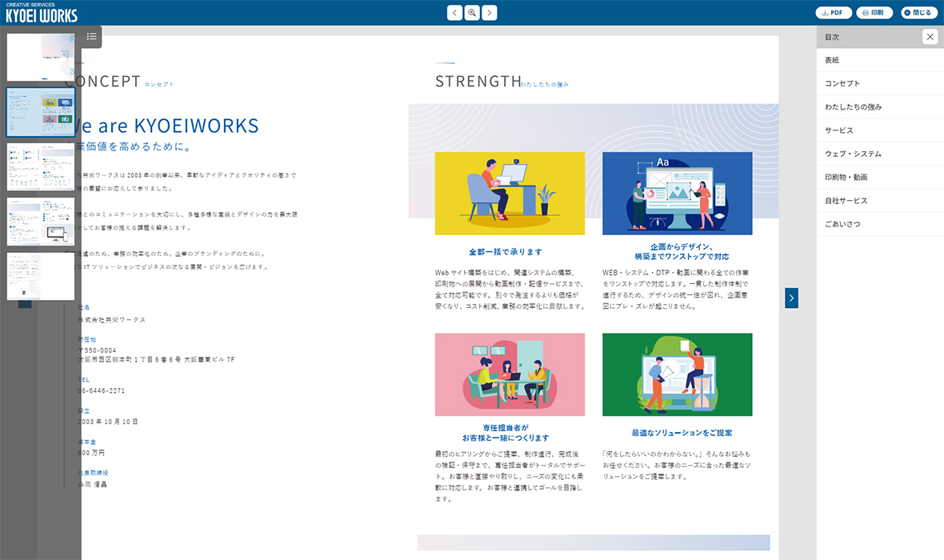944x560 pixels.
Task: Click the 目次 panel title
Action: [832, 38]
